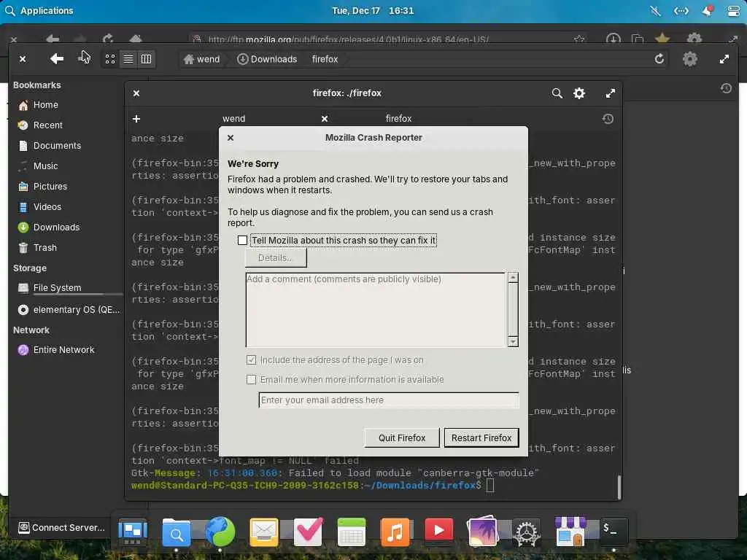Tick the Tell Mozilla about this crash checkbox
The image size is (747, 560).
coord(242,241)
